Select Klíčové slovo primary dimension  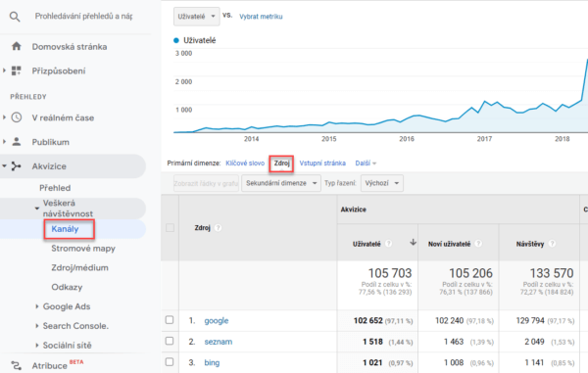[x=245, y=163]
